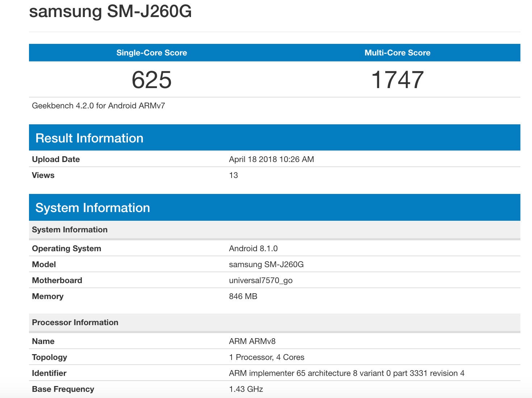Click the blue System Information section header
Viewport: 532px width, 398px height.
[92, 208]
